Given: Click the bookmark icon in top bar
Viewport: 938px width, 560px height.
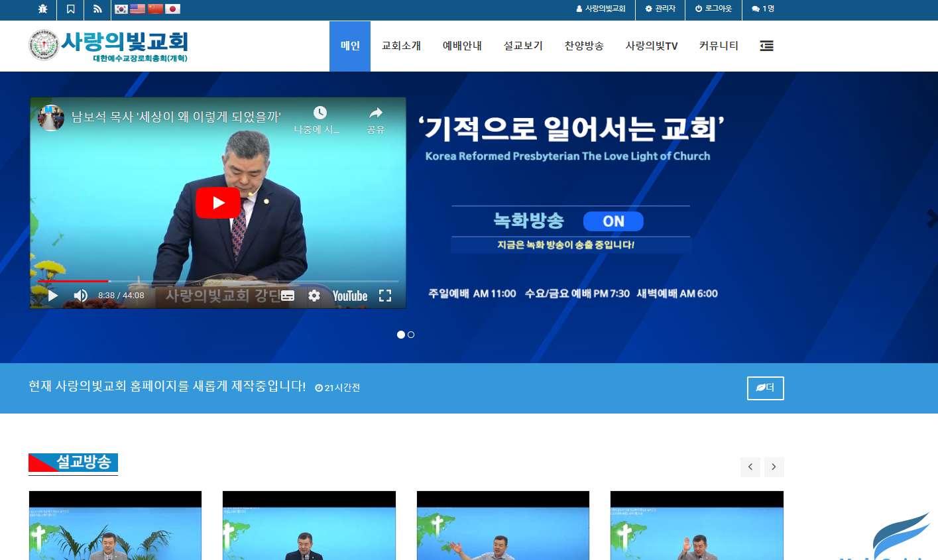Looking at the screenshot, I should 70,9.
